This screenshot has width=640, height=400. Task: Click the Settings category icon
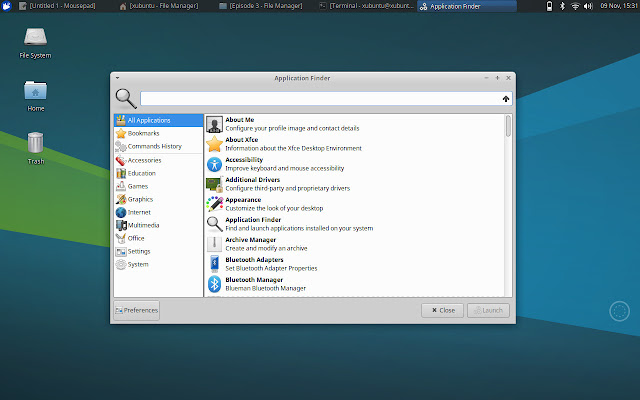point(121,251)
